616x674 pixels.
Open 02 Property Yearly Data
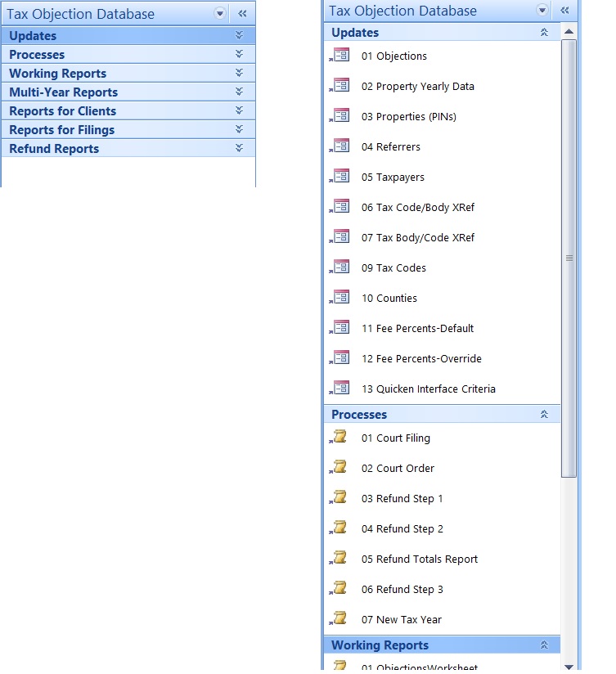[x=417, y=87]
